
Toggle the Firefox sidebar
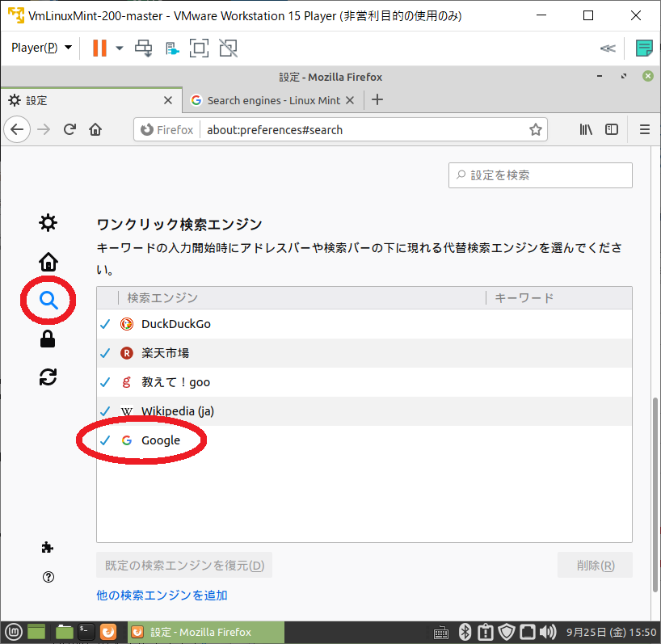[x=612, y=129]
